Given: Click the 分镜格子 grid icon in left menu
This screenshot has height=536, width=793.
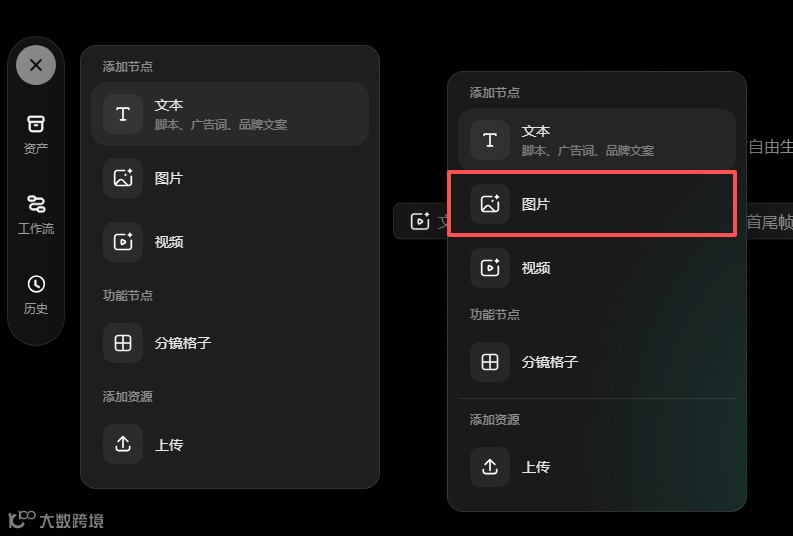Looking at the screenshot, I should pos(123,343).
